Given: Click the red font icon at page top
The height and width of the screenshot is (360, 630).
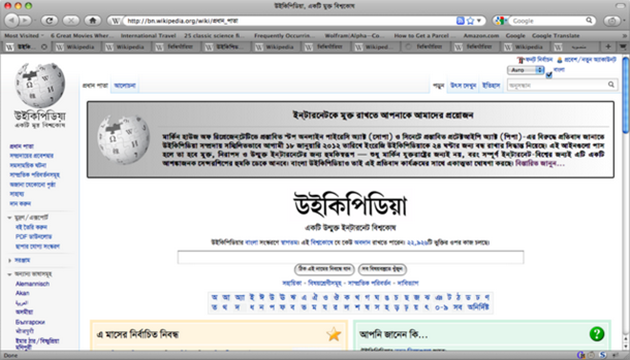Looking at the screenshot, I should coord(521,60).
